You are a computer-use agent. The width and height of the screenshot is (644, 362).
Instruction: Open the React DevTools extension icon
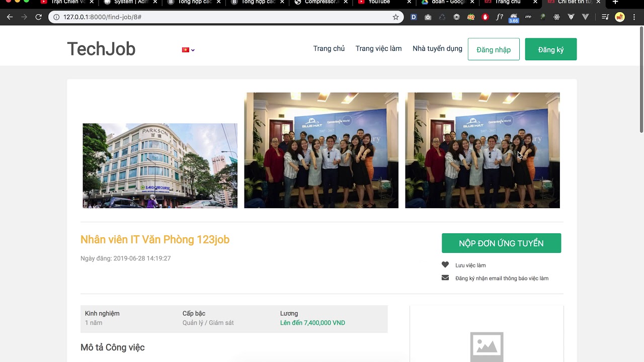557,17
